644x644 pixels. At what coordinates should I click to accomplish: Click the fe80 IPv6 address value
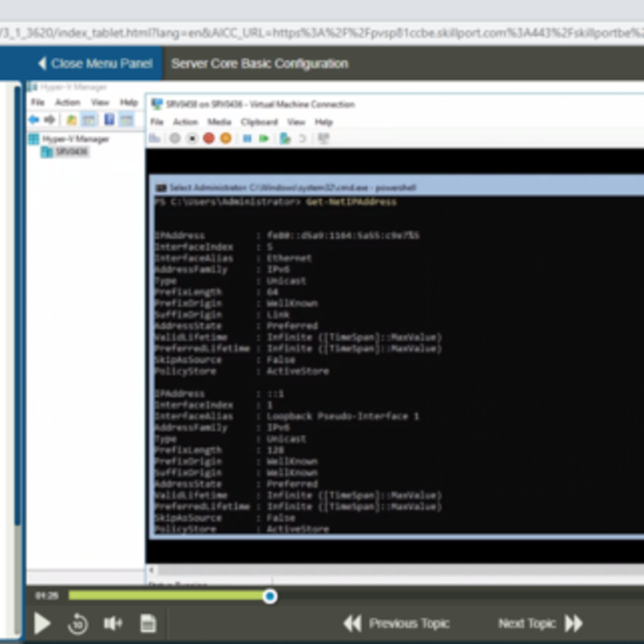343,235
